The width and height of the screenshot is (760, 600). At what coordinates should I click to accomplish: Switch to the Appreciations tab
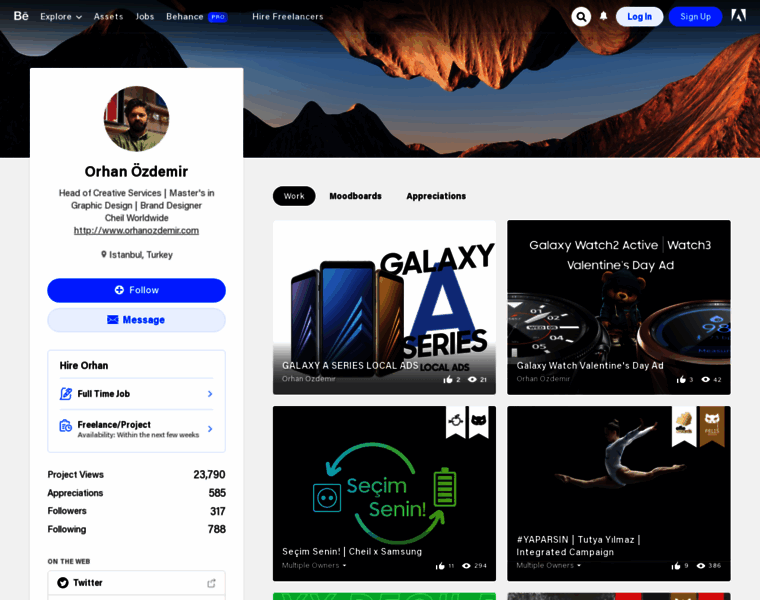(436, 196)
